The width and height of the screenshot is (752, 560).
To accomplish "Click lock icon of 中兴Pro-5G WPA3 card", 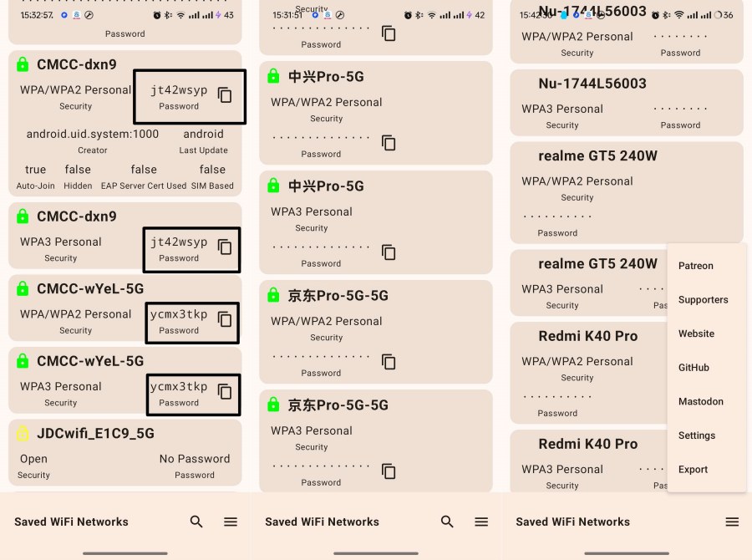I will click(x=273, y=186).
